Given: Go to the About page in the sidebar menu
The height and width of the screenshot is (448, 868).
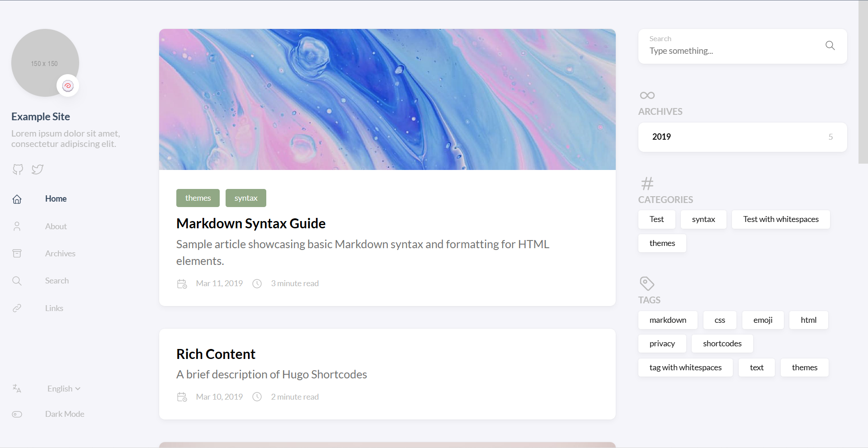Looking at the screenshot, I should pyautogui.click(x=56, y=226).
